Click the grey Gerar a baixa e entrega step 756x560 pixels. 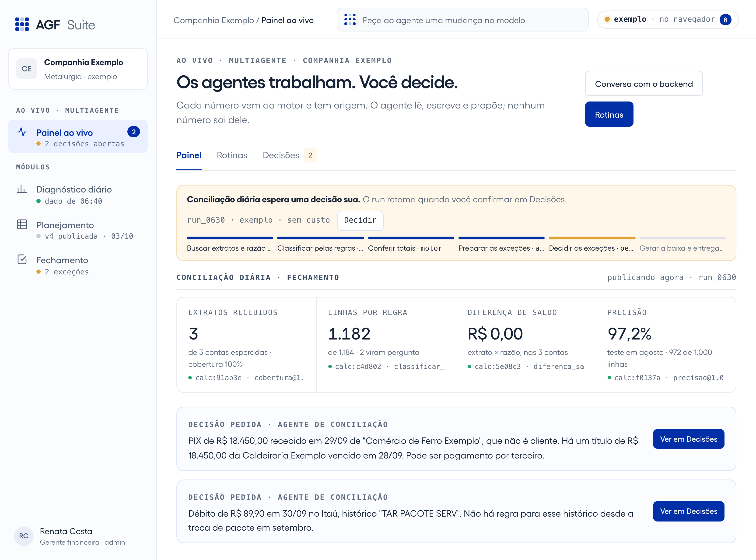click(682, 244)
